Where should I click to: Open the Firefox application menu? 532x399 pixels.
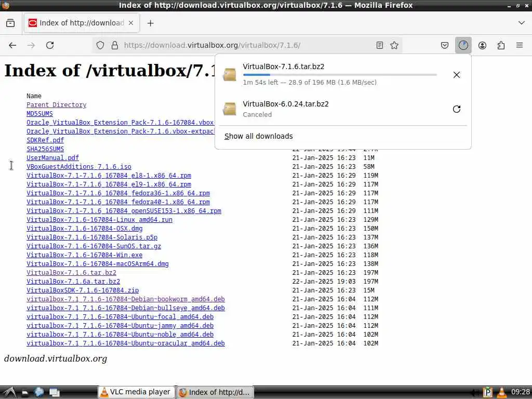pyautogui.click(x=520, y=45)
